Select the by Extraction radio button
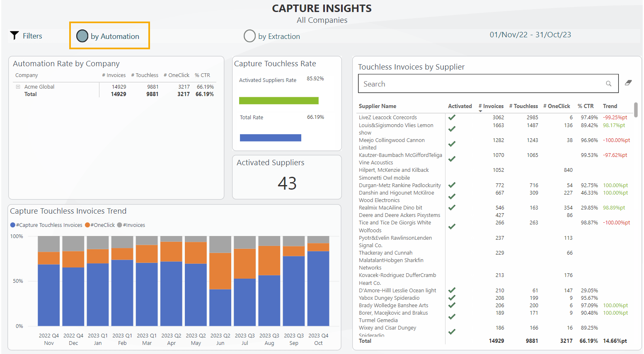644x354 pixels. (249, 36)
